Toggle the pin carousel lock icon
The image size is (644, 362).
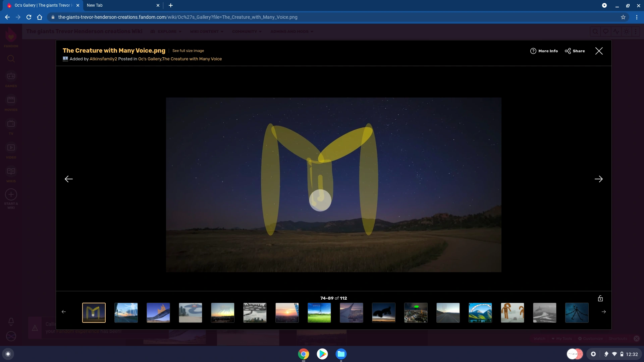(600, 298)
